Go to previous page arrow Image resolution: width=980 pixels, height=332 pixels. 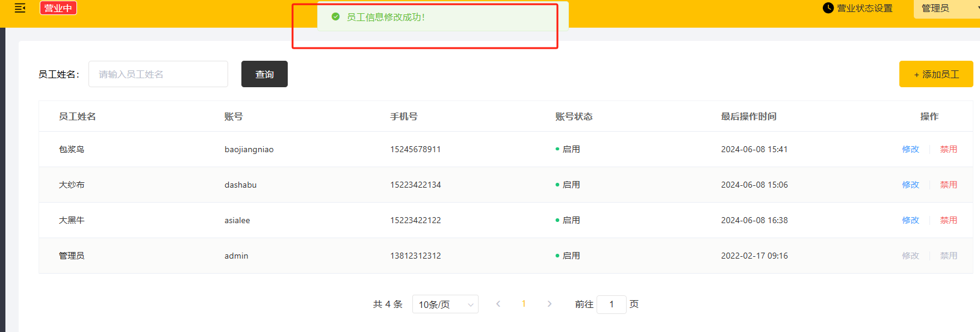(498, 304)
